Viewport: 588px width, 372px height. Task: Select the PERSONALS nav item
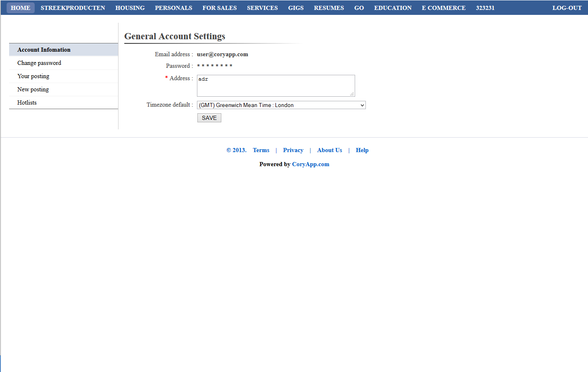[x=173, y=7]
